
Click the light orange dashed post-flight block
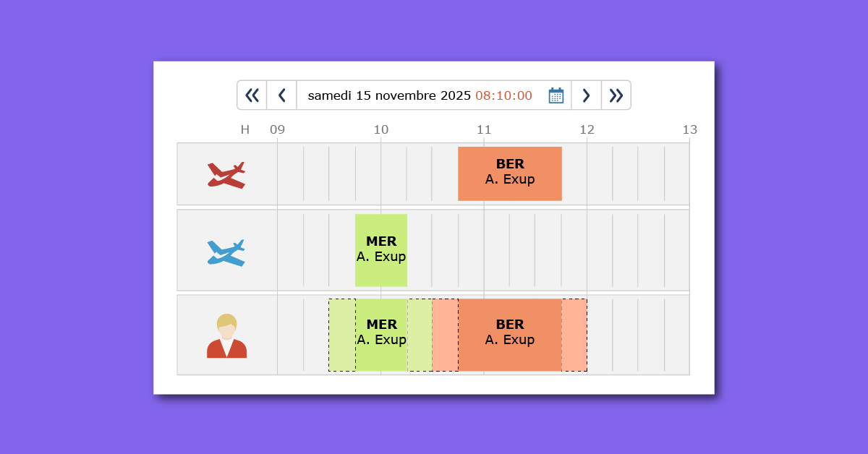[x=574, y=335]
